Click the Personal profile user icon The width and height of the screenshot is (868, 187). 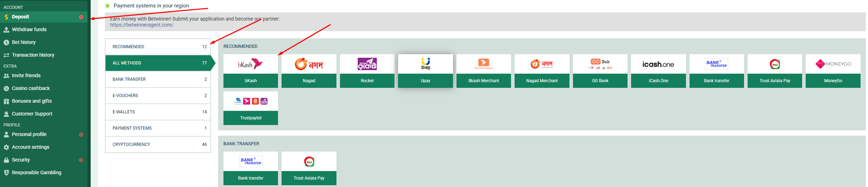[x=6, y=135]
